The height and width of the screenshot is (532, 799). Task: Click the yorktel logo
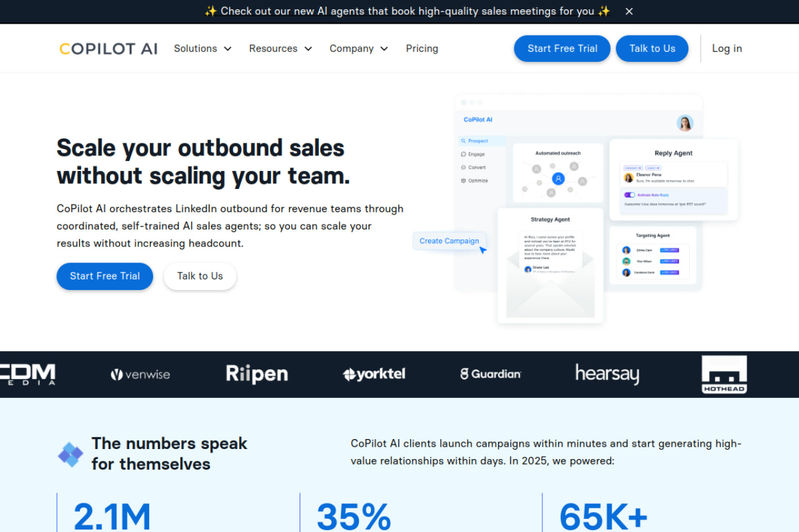374,374
